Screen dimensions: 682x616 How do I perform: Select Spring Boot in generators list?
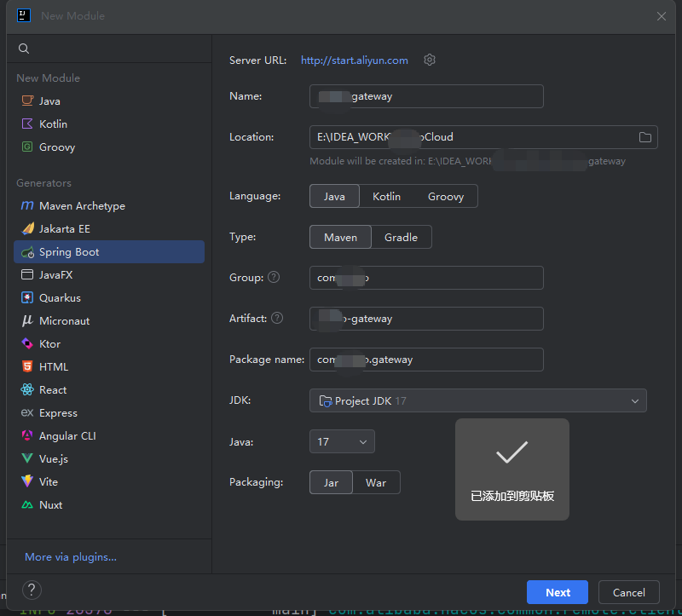point(109,251)
